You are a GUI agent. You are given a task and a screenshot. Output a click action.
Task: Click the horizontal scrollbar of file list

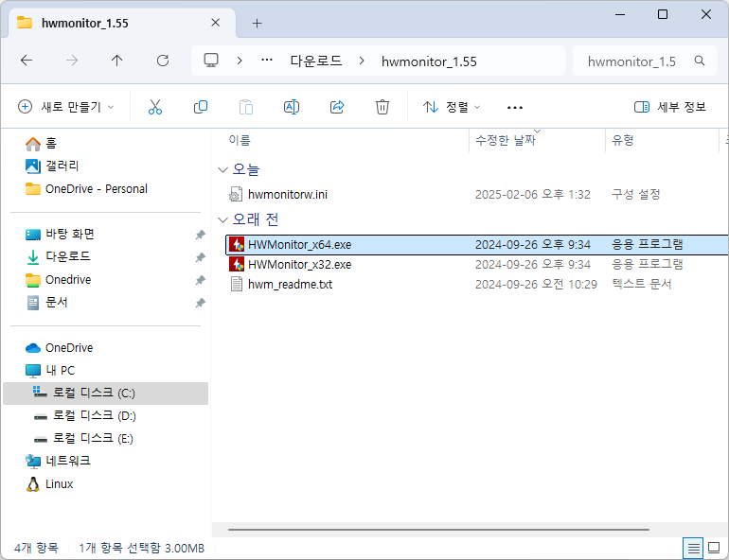click(438, 530)
